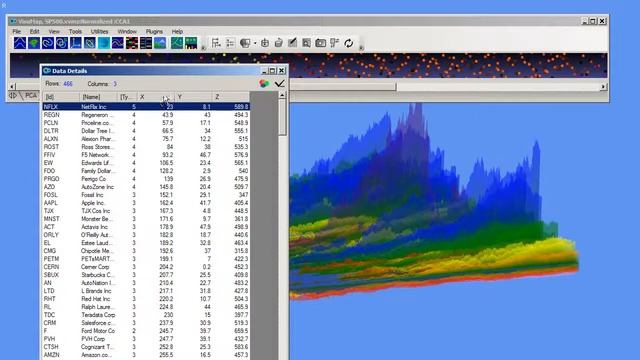Click the toolbar icon left of refresh arrows
The height and width of the screenshot is (360, 640).
[335, 43]
